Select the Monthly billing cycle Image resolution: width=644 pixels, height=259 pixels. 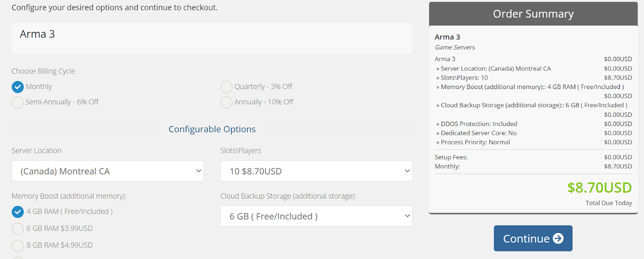18,87
